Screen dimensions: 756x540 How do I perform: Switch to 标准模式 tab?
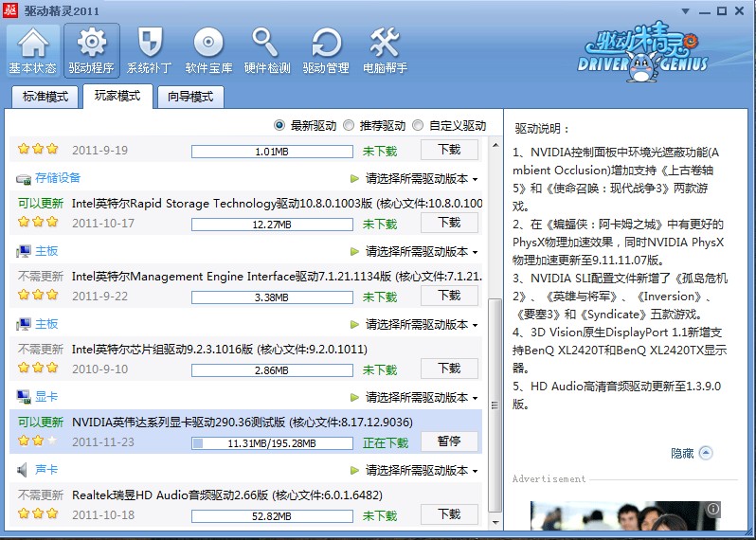[x=45, y=97]
